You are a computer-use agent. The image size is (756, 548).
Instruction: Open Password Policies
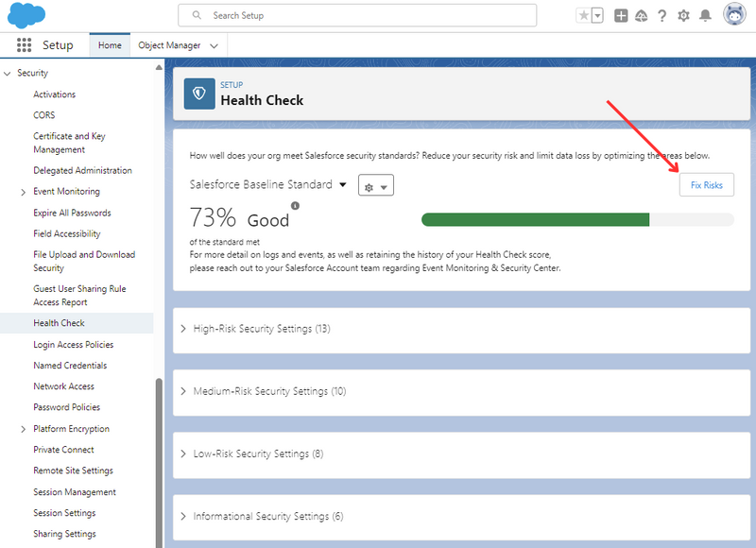[x=66, y=407]
